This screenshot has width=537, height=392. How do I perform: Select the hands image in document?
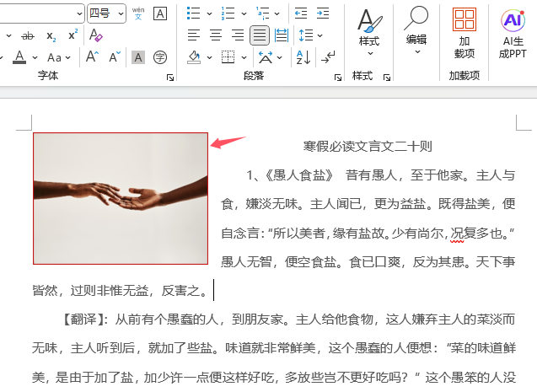click(x=121, y=199)
